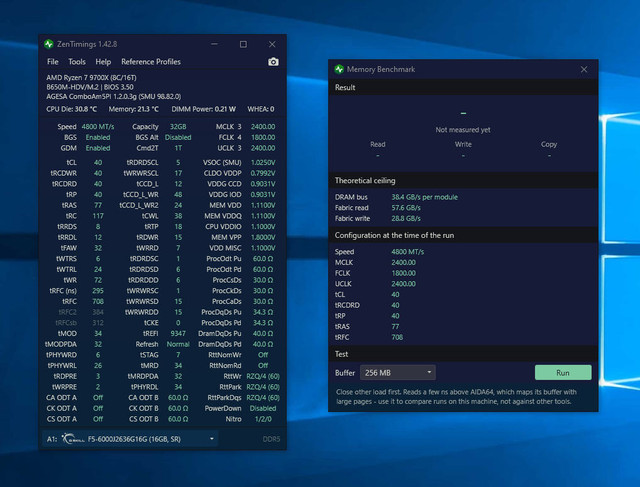Minimize the ZenTimings window
This screenshot has height=487, width=640.
214,44
